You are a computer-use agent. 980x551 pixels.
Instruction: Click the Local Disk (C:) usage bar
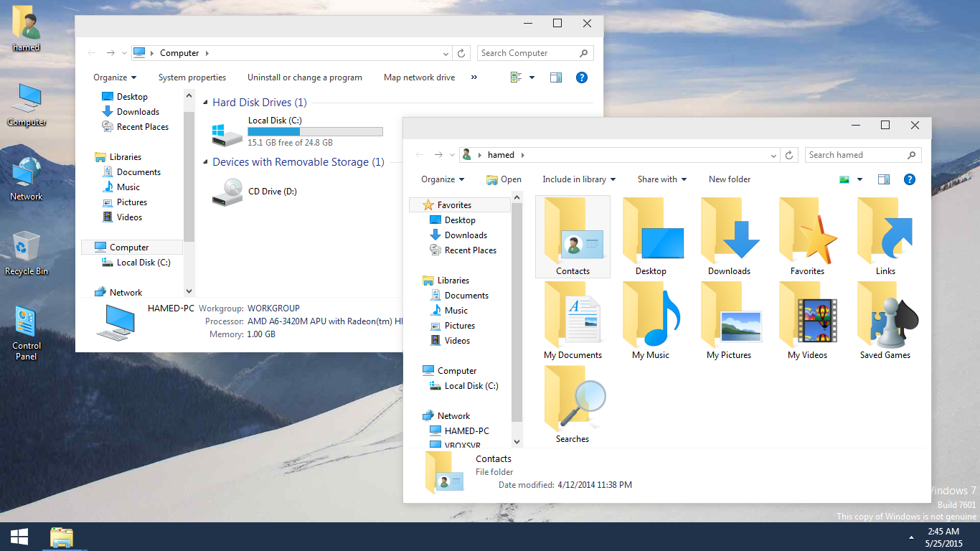click(315, 132)
